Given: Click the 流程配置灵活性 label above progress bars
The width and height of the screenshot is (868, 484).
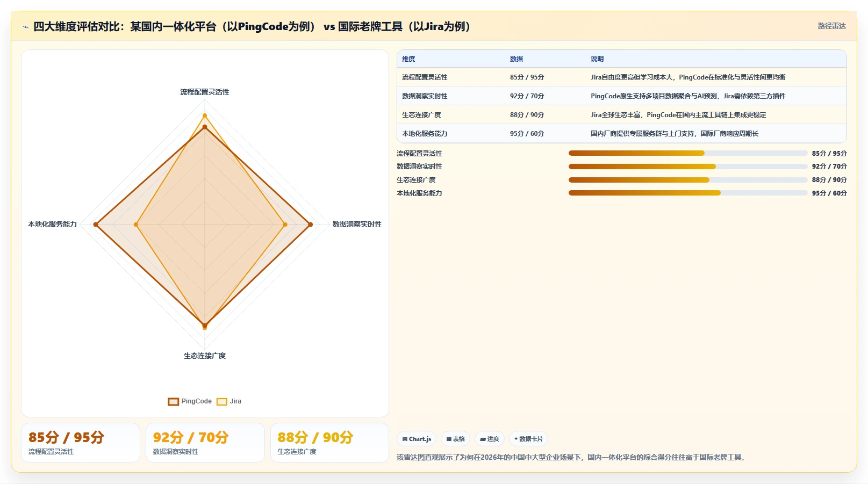Looking at the screenshot, I should [x=419, y=154].
